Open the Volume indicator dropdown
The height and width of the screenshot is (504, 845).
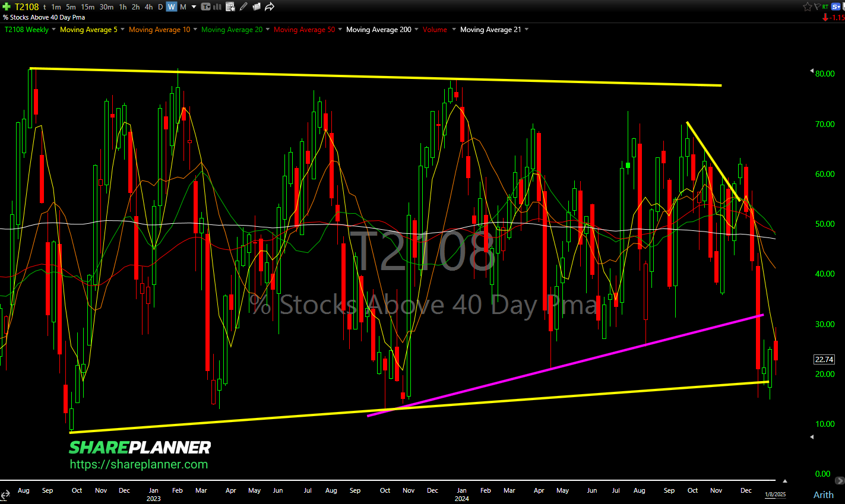click(454, 30)
